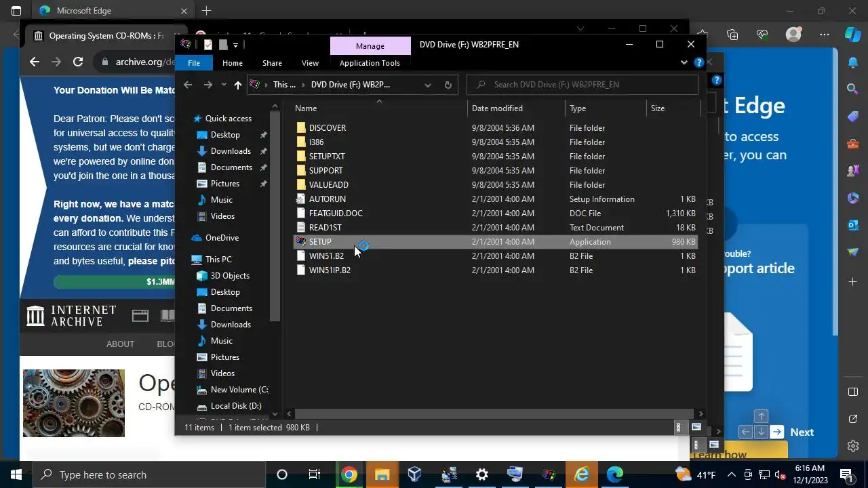
Task: Click the Search DVD Drive field
Action: tap(583, 85)
